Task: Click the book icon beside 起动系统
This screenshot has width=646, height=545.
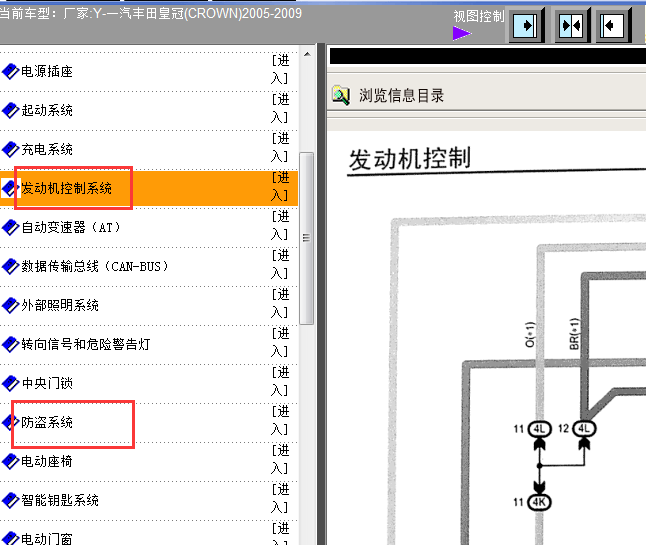Action: pyautogui.click(x=10, y=110)
